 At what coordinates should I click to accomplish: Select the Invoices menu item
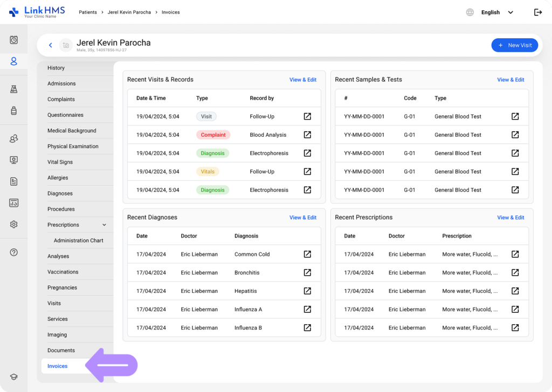coord(57,366)
